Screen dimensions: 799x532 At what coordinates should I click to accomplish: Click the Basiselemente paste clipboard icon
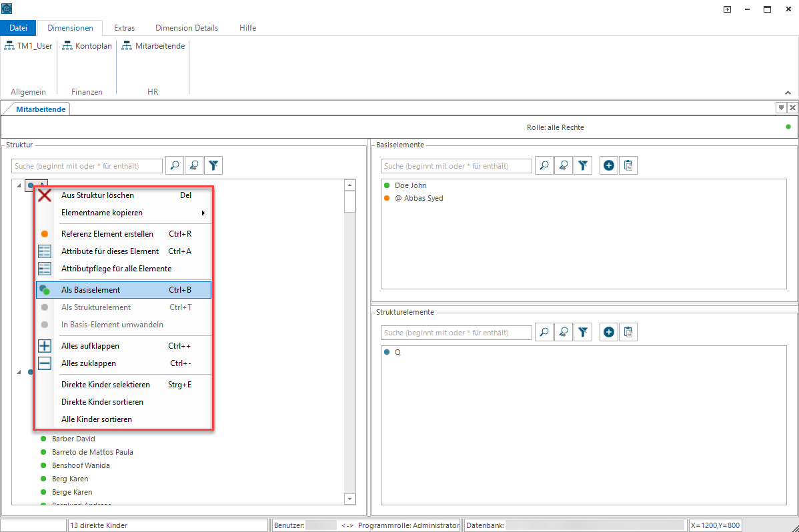pos(628,165)
